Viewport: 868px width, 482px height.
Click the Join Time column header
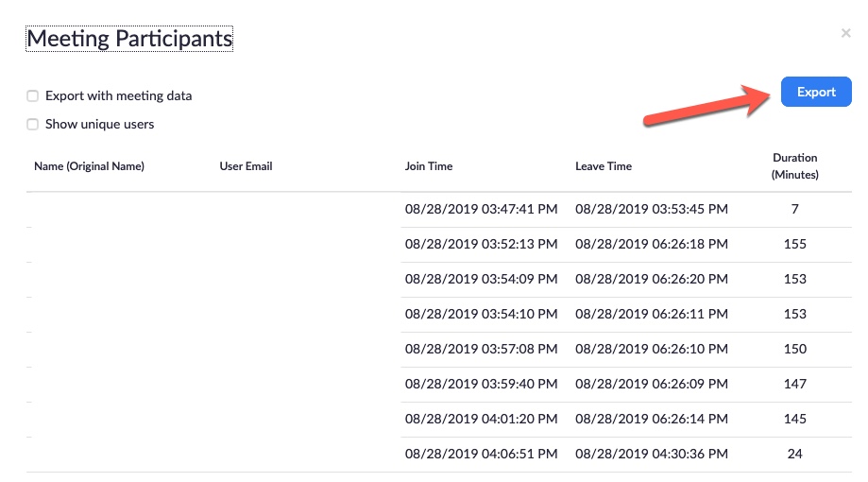[x=429, y=166]
